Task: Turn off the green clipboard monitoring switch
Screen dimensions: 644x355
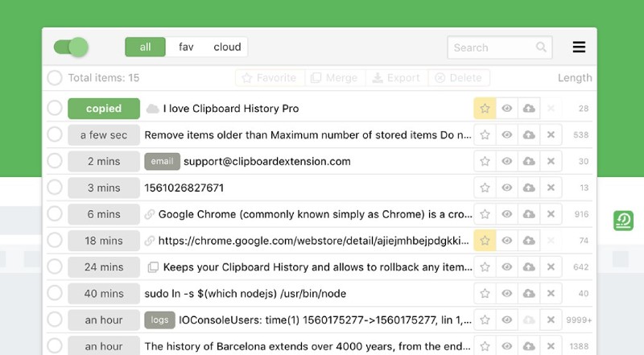Action: point(71,47)
